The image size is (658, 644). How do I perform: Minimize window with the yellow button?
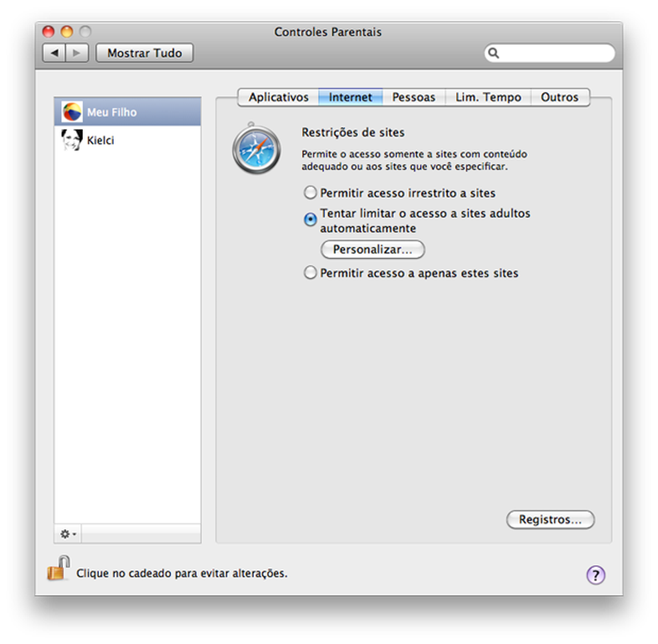[67, 31]
